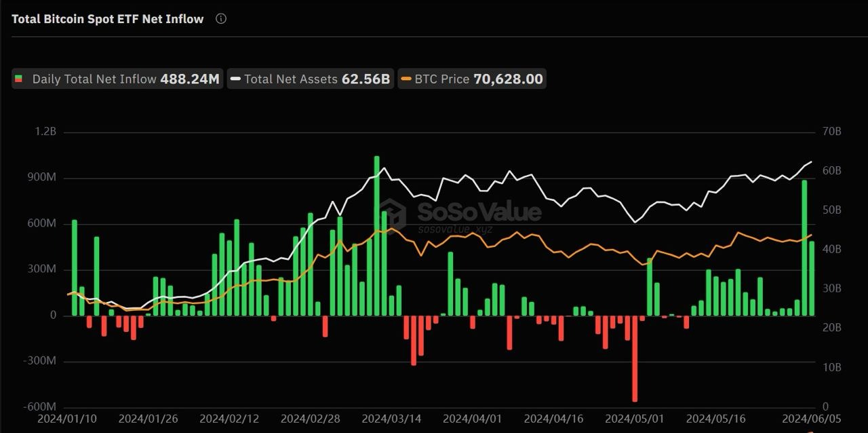868x433 pixels.
Task: Click the BTC price value 70,628.00
Action: tap(508, 79)
